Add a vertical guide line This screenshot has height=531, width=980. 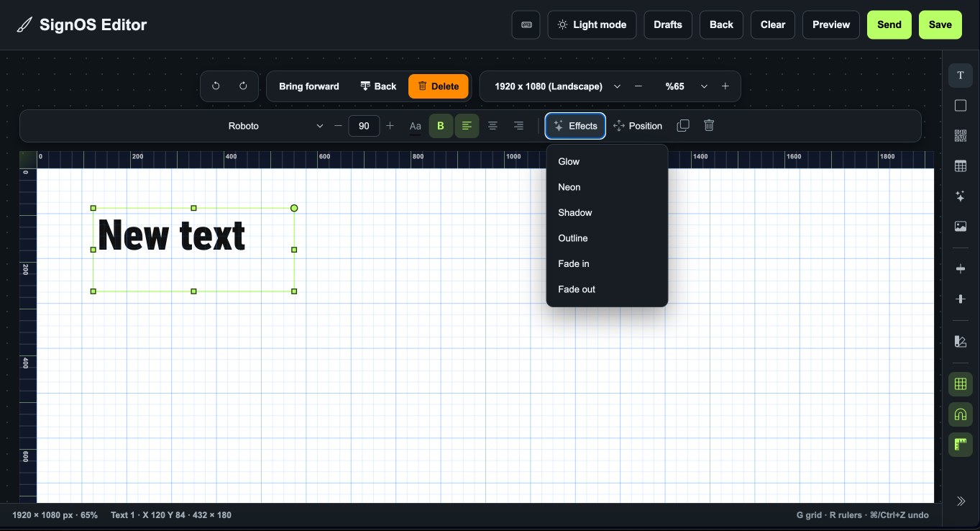960,268
